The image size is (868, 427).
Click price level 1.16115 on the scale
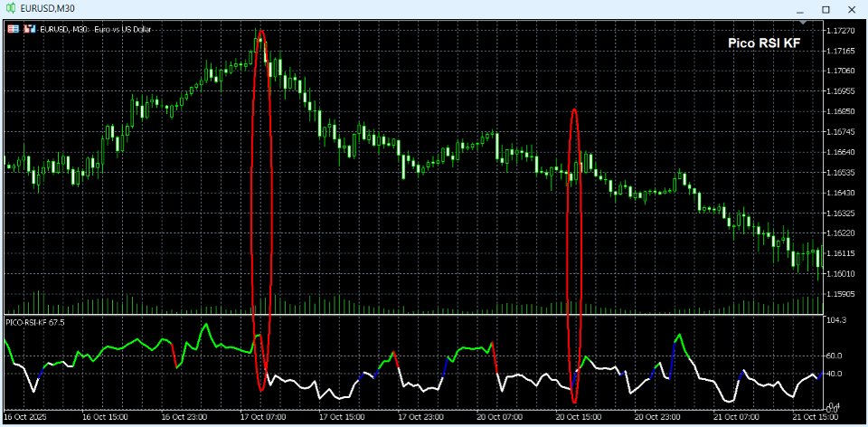tap(840, 253)
